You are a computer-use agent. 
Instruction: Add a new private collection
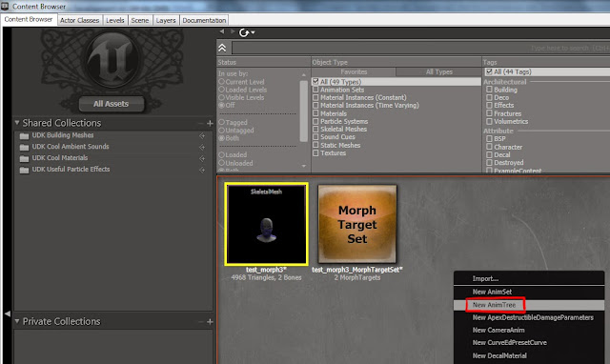(210, 322)
